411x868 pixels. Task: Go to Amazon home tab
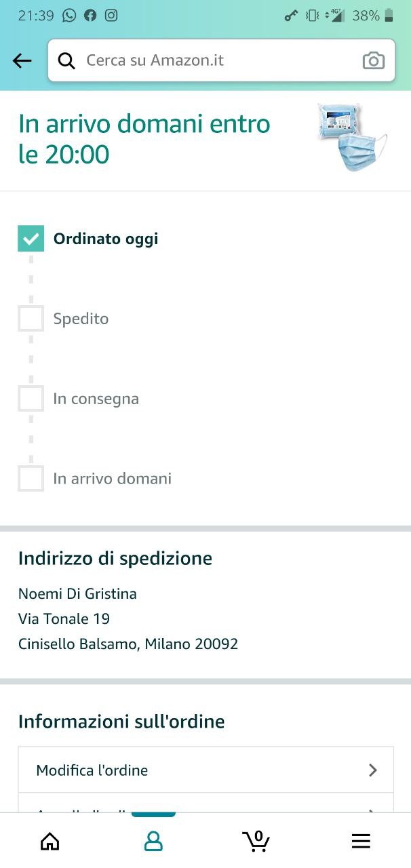pyautogui.click(x=50, y=841)
